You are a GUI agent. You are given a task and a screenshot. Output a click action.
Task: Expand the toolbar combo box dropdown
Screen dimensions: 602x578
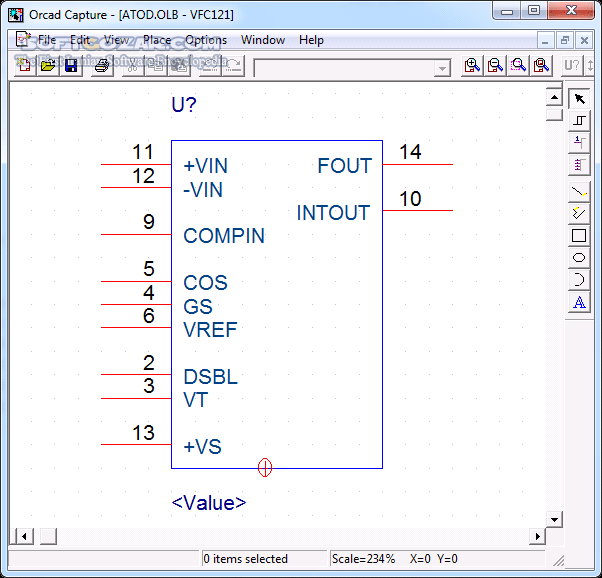pos(442,68)
